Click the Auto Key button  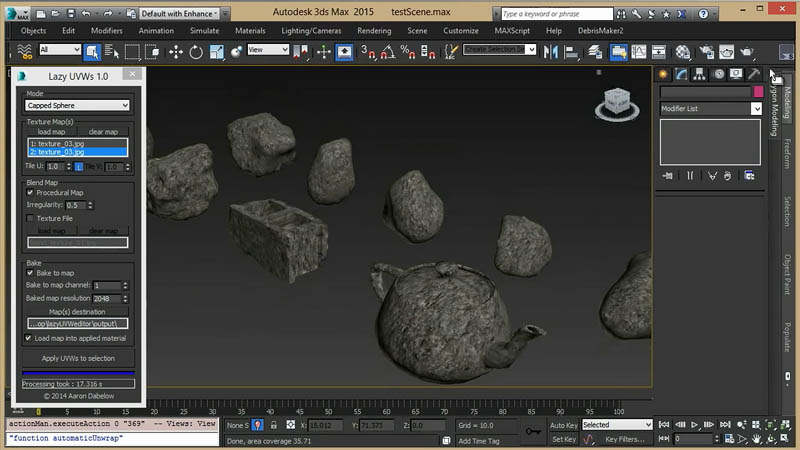tap(563, 425)
